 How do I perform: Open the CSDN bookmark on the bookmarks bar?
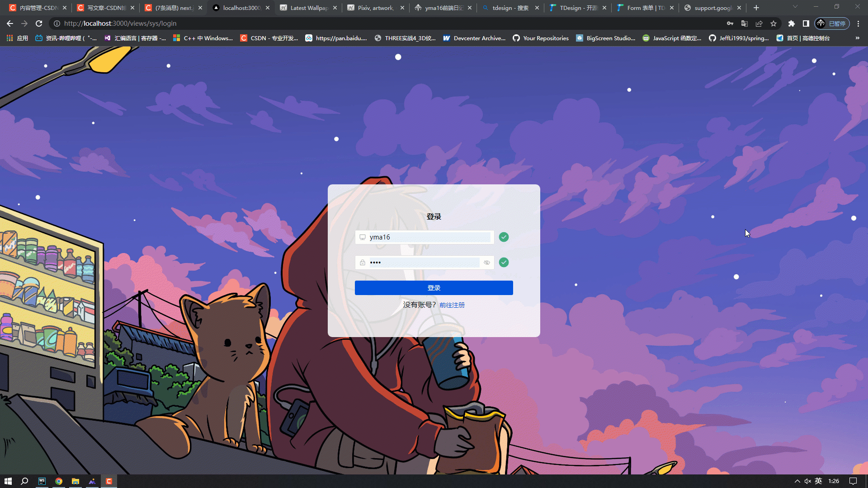tap(269, 38)
